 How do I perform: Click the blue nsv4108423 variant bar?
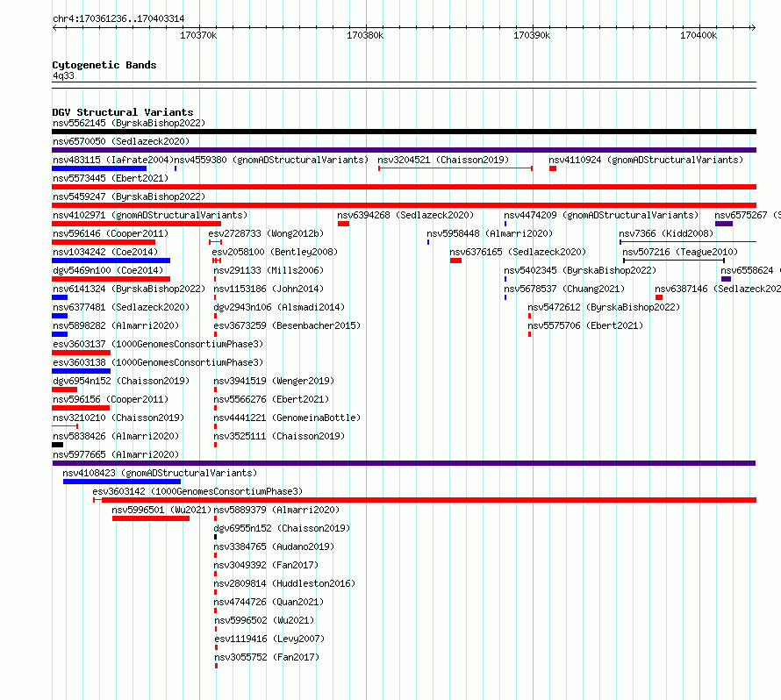(122, 482)
